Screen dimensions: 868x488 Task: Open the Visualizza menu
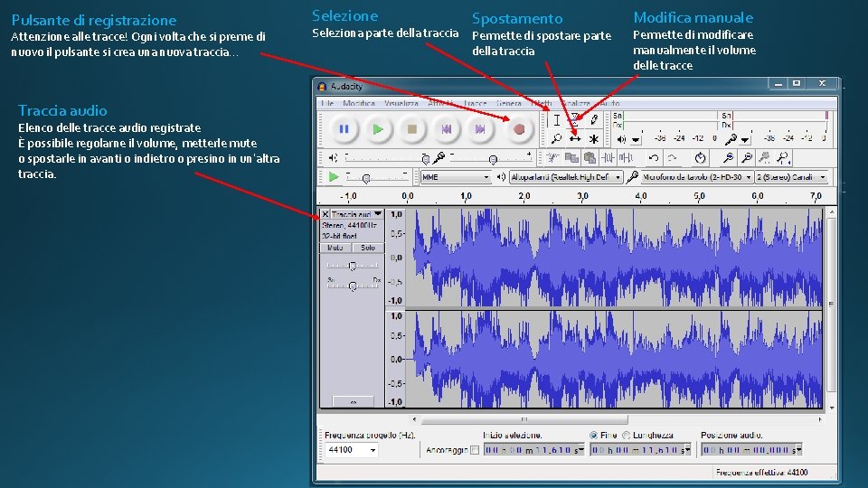[x=401, y=103]
